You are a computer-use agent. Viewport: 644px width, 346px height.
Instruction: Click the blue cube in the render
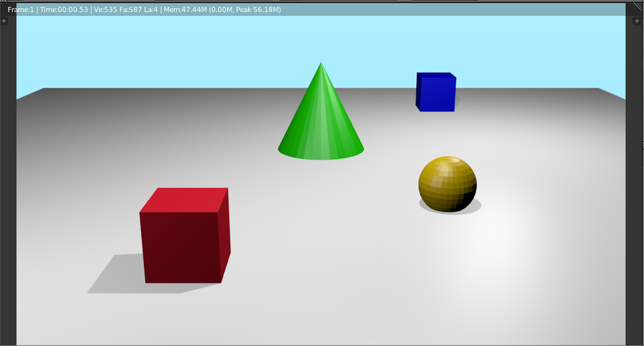coord(436,92)
